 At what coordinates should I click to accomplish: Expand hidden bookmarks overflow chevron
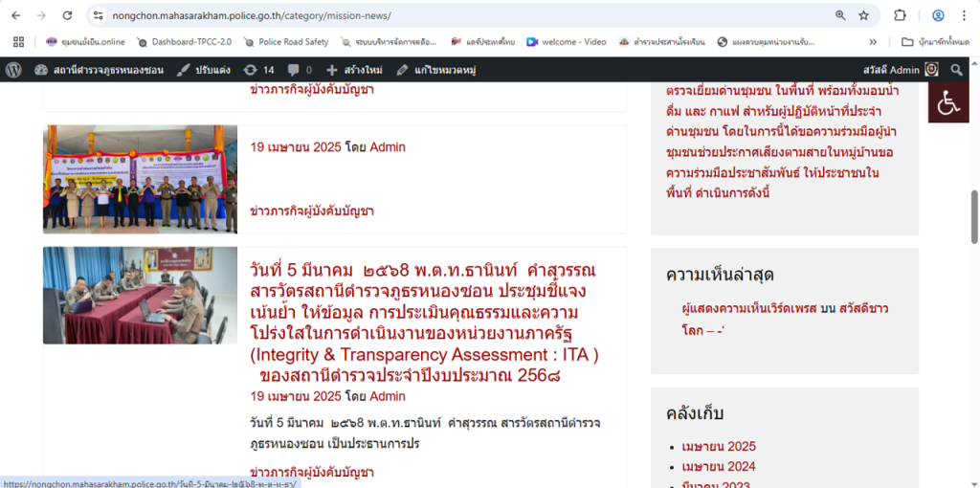click(873, 42)
